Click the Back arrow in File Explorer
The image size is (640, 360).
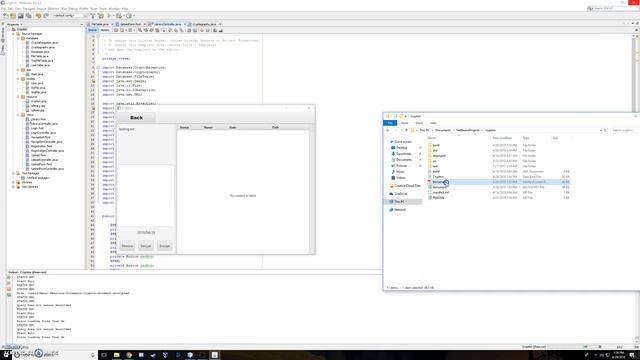coord(388,130)
